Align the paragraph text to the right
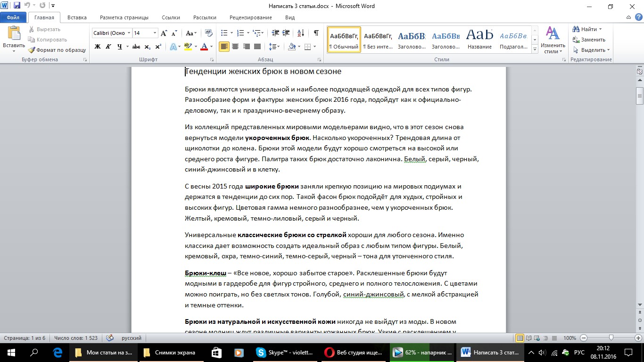 click(246, 47)
